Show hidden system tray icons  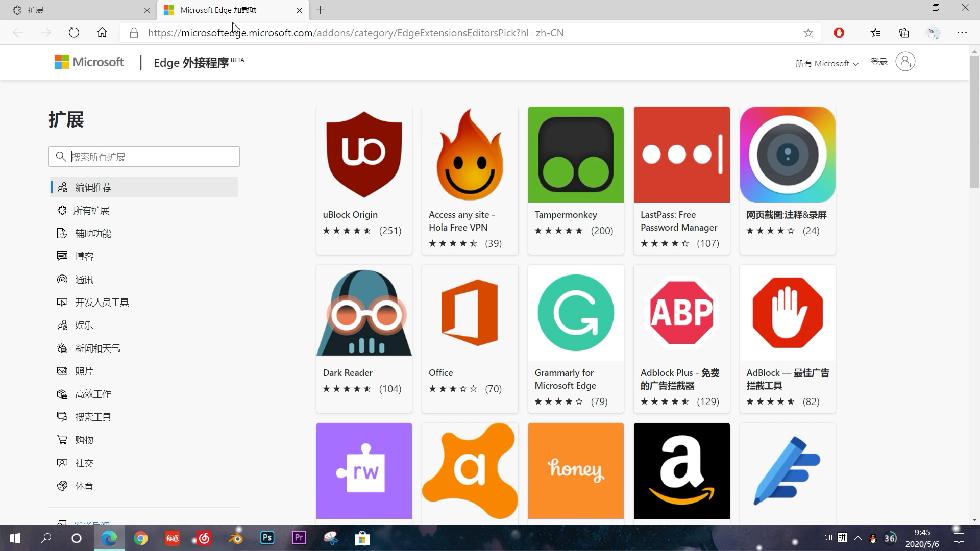[858, 538]
